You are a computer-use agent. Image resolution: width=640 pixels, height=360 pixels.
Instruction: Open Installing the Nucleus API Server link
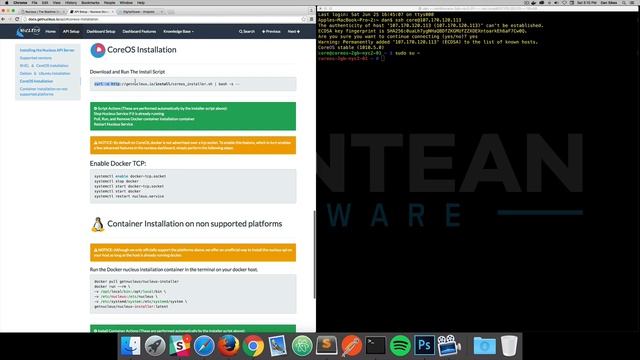pos(47,50)
